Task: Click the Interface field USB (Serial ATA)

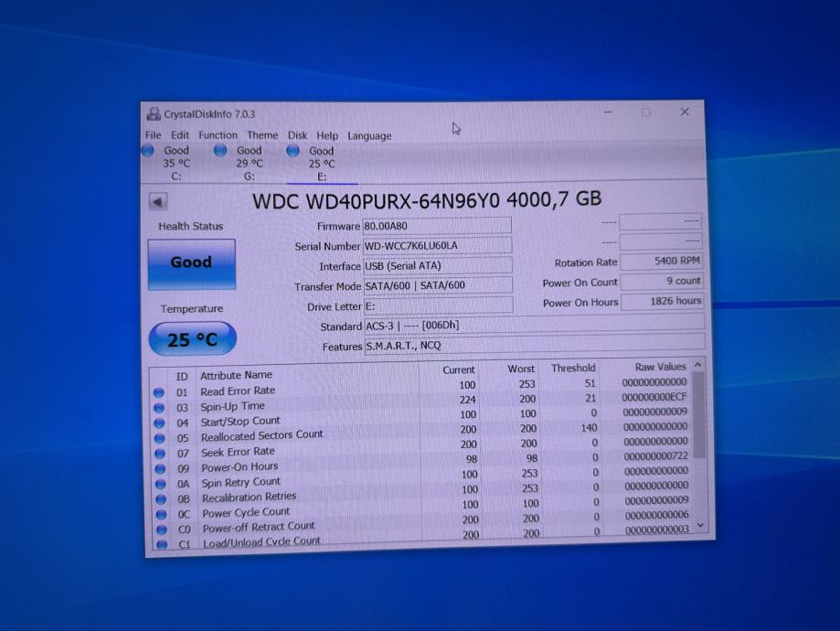Action: pos(438,265)
